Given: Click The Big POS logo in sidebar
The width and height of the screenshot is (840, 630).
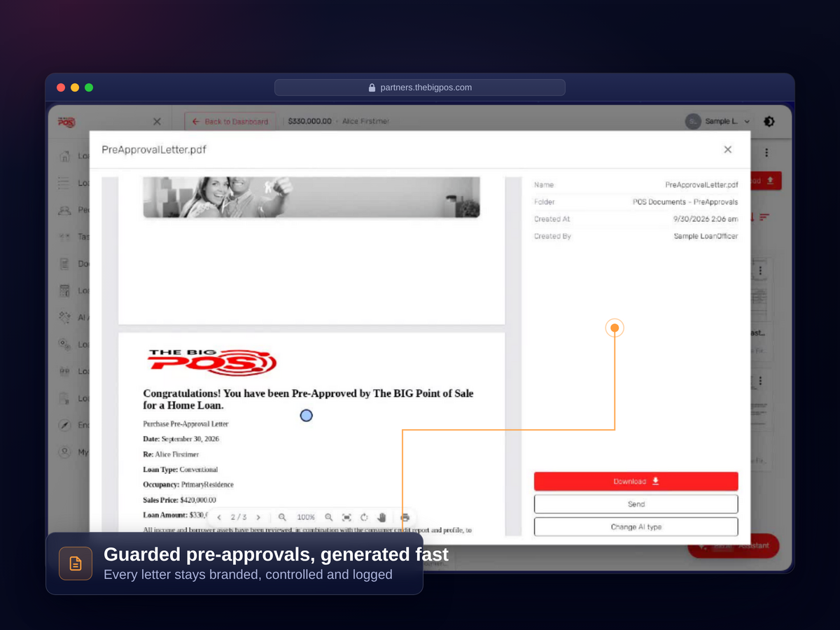Looking at the screenshot, I should (66, 122).
